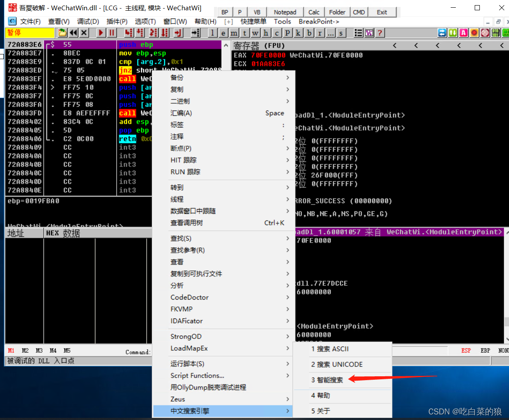Screen dimensions: 509x420
Task: Close the debugged program with X icon
Action: pos(84,33)
